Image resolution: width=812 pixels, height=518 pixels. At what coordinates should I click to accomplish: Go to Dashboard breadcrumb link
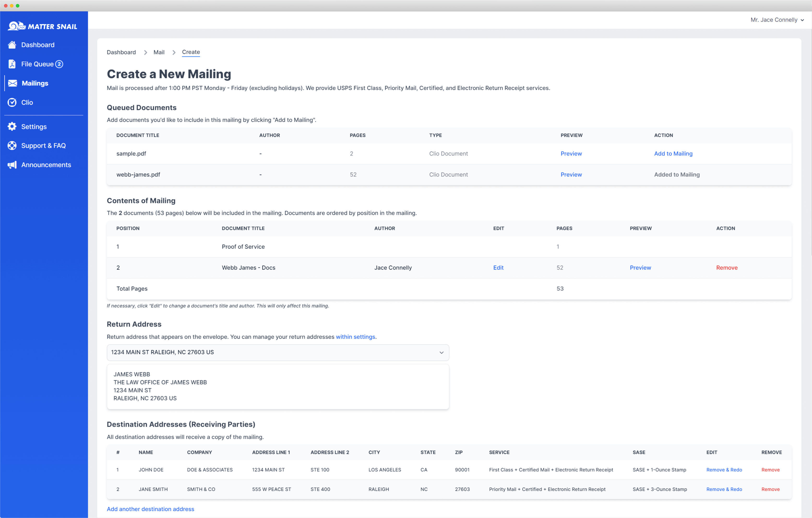[121, 52]
